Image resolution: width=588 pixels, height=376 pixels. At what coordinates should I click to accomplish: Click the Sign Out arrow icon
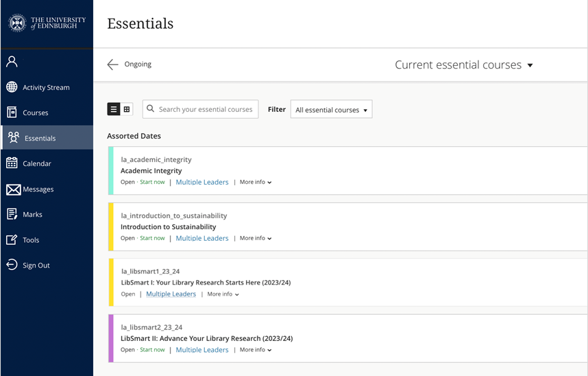click(x=12, y=264)
